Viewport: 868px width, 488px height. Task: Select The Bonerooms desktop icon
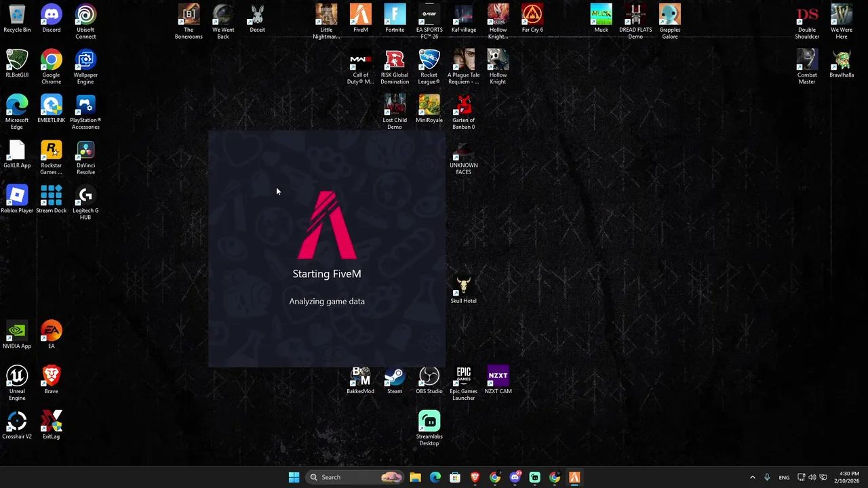(x=189, y=22)
